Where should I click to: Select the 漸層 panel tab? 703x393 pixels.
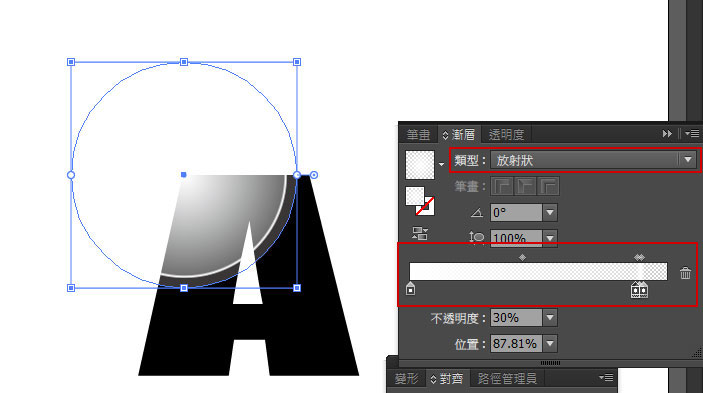click(x=459, y=134)
